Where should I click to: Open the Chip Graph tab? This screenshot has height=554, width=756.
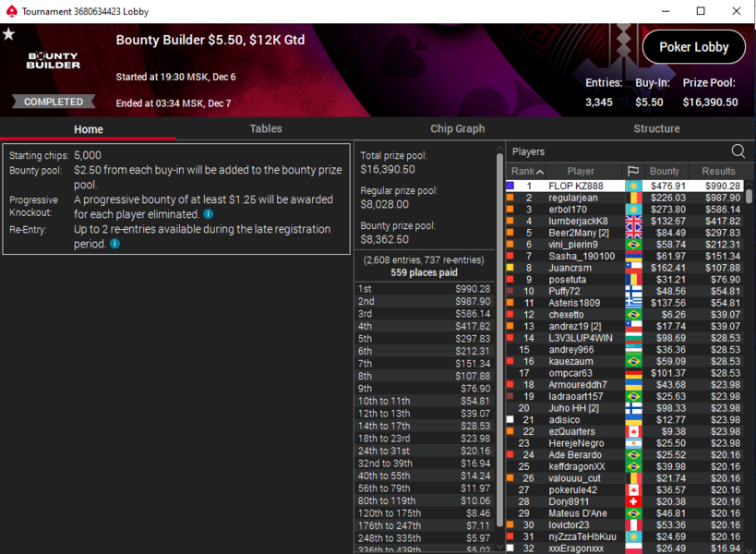click(458, 128)
